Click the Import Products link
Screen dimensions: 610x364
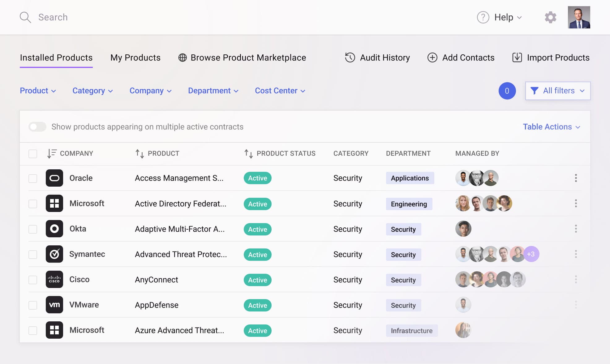click(x=551, y=57)
